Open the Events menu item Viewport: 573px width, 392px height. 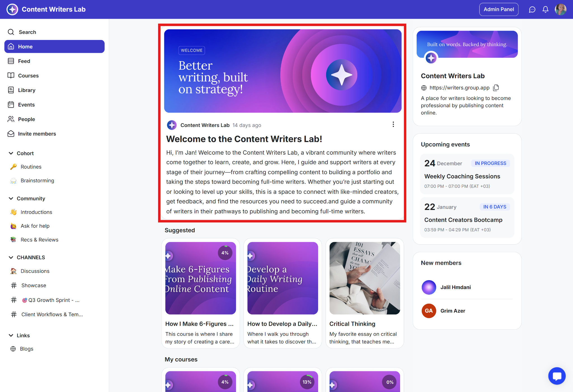coord(26,105)
